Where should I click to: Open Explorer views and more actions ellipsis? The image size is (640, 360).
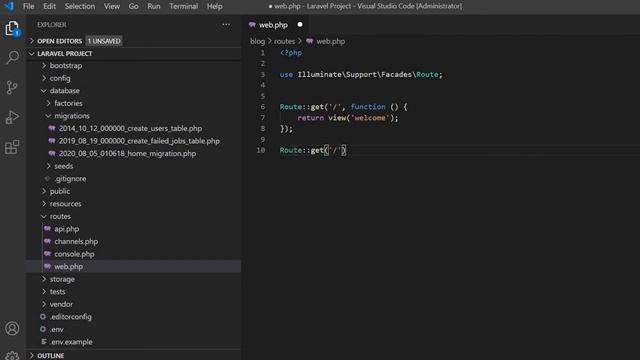[226, 25]
